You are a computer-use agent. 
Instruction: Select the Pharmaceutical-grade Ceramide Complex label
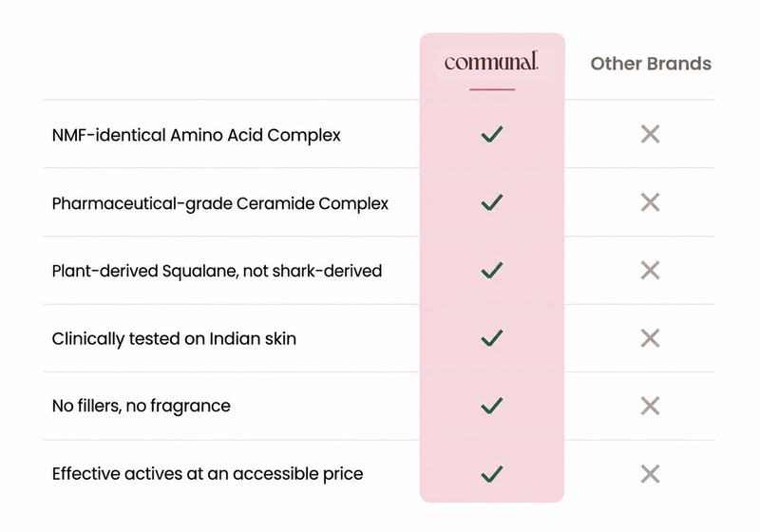tap(220, 203)
